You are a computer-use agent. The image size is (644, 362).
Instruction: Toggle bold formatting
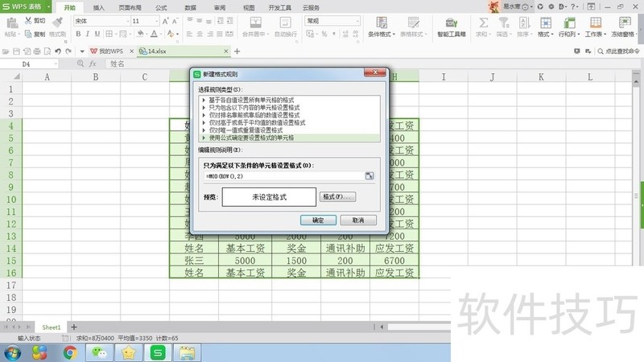pyautogui.click(x=78, y=34)
